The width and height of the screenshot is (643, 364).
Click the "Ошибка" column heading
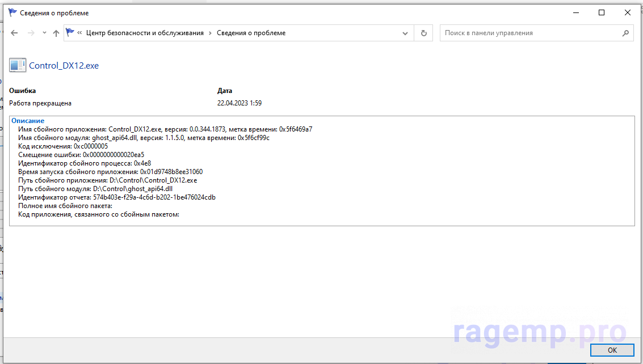(x=23, y=91)
